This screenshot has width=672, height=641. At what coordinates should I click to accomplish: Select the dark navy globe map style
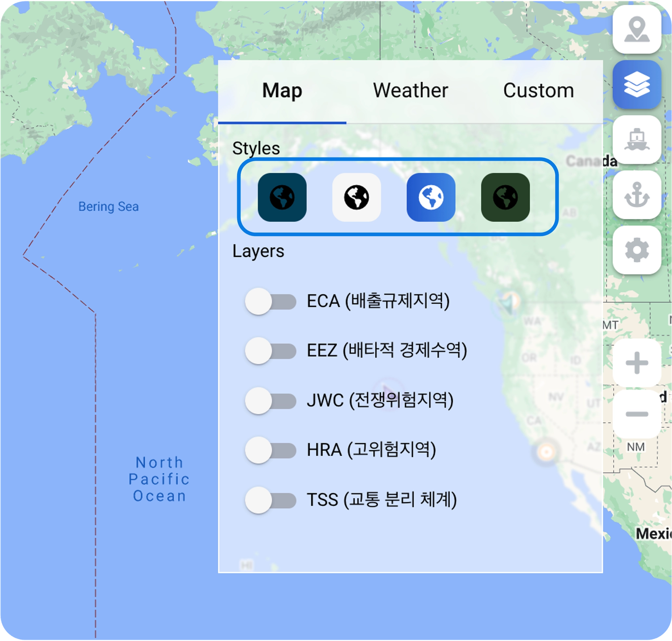pyautogui.click(x=282, y=197)
